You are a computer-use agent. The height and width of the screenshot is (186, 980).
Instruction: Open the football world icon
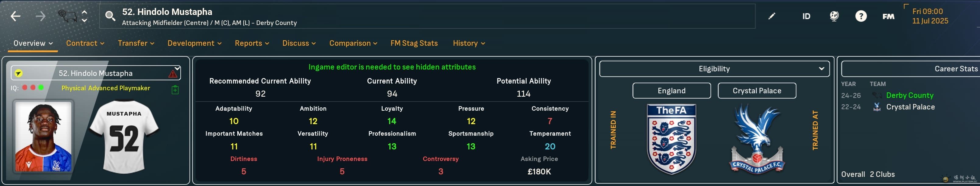click(834, 16)
